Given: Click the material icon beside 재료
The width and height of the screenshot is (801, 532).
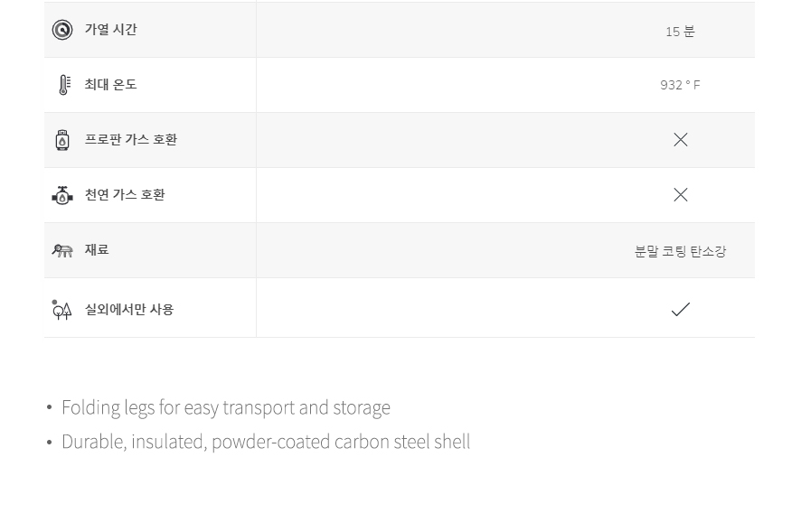Looking at the screenshot, I should (x=62, y=250).
